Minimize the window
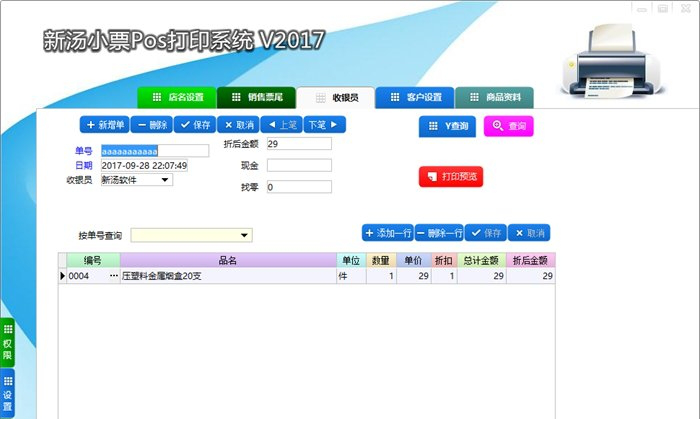The height and width of the screenshot is (435, 700). 642,8
